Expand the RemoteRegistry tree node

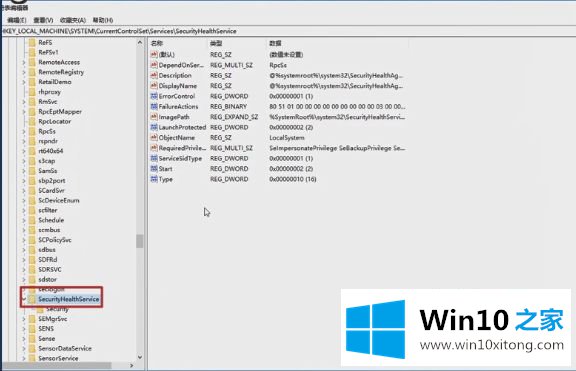coord(24,72)
